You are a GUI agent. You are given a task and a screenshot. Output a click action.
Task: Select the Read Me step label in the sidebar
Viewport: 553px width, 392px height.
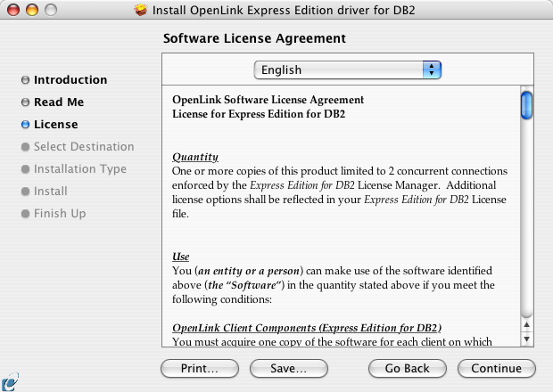pos(59,102)
